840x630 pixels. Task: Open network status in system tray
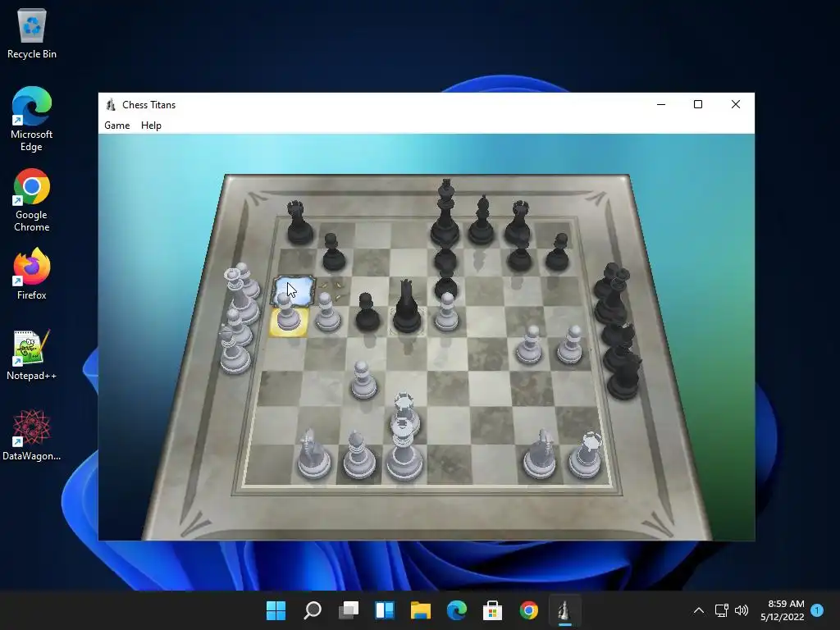[x=721, y=610]
